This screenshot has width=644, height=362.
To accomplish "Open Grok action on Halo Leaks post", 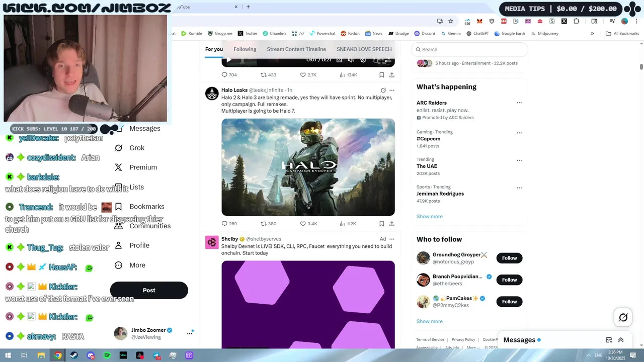I will (383, 90).
